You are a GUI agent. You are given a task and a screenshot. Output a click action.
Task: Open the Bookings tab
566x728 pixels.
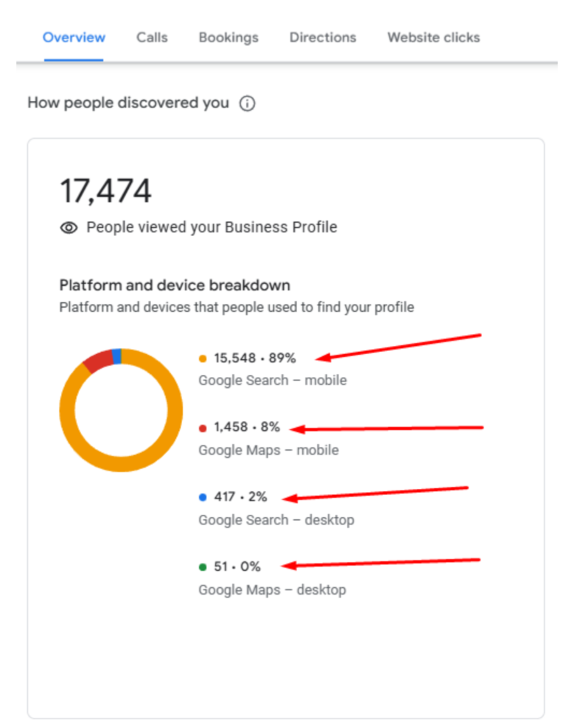pos(228,38)
